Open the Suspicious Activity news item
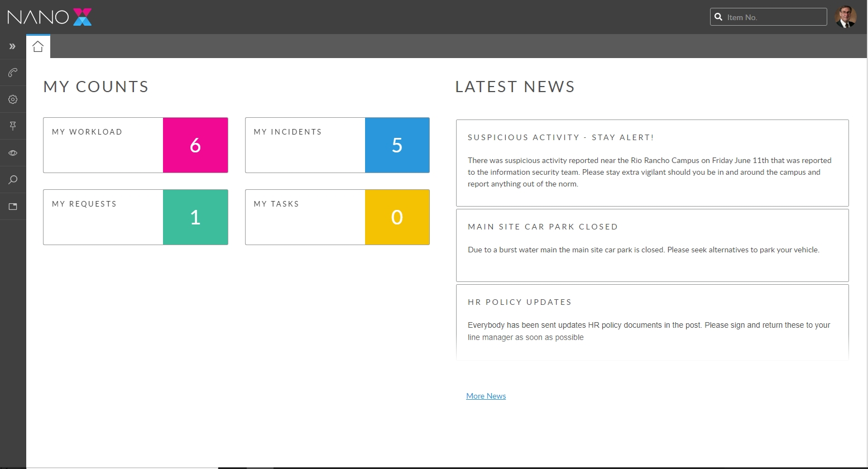868x469 pixels. tap(560, 137)
